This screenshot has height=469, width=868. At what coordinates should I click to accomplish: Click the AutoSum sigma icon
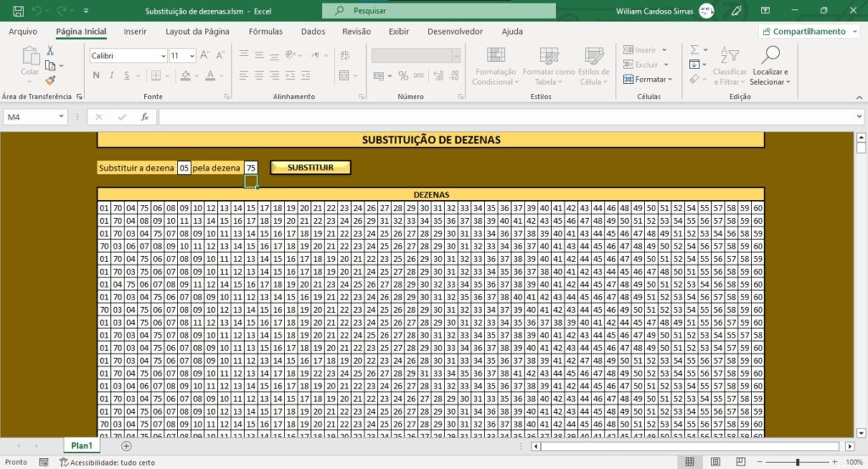coord(694,50)
